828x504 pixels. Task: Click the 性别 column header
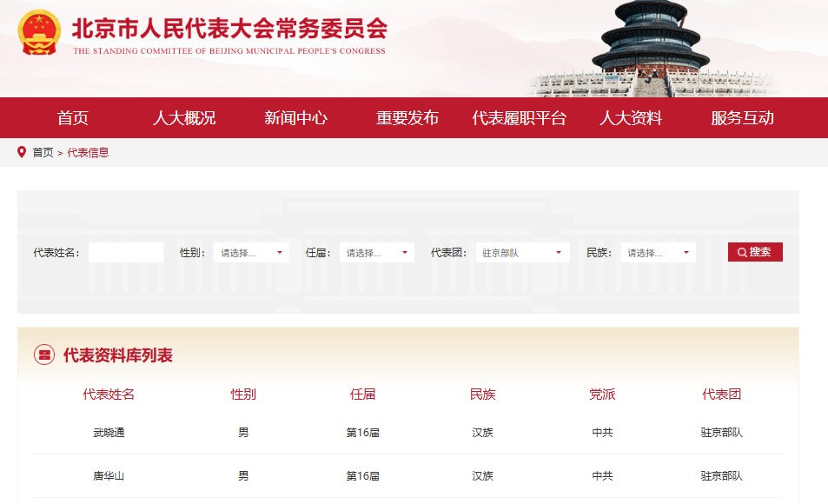point(243,395)
